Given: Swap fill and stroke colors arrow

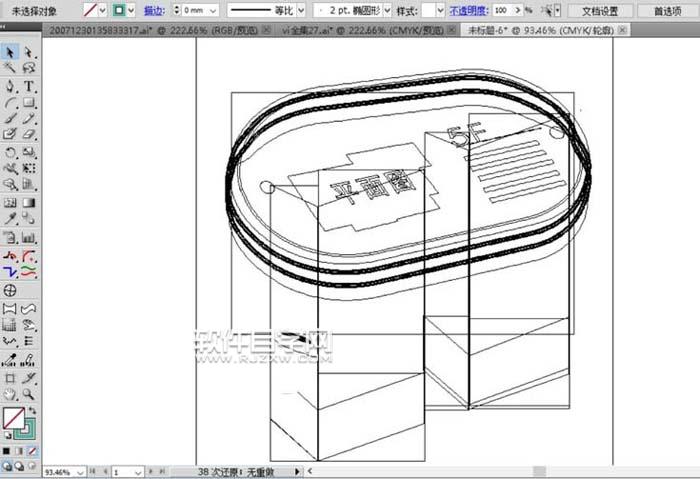Looking at the screenshot, I should 33,410.
